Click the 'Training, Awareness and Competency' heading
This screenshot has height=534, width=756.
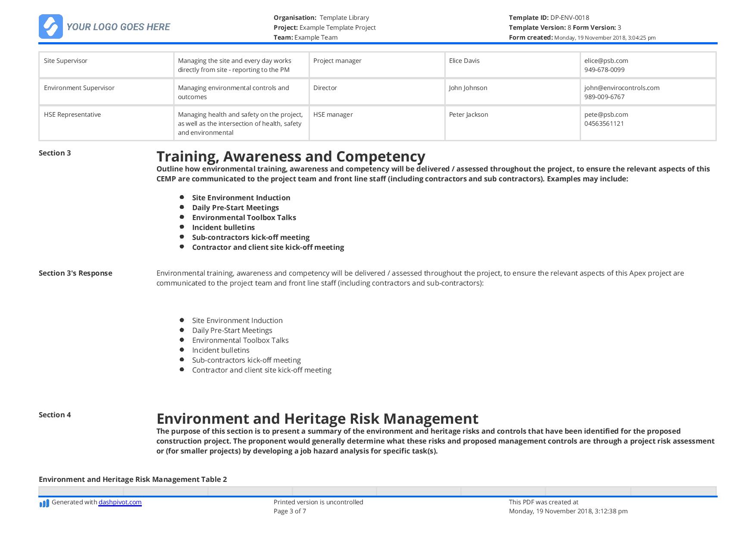(291, 156)
